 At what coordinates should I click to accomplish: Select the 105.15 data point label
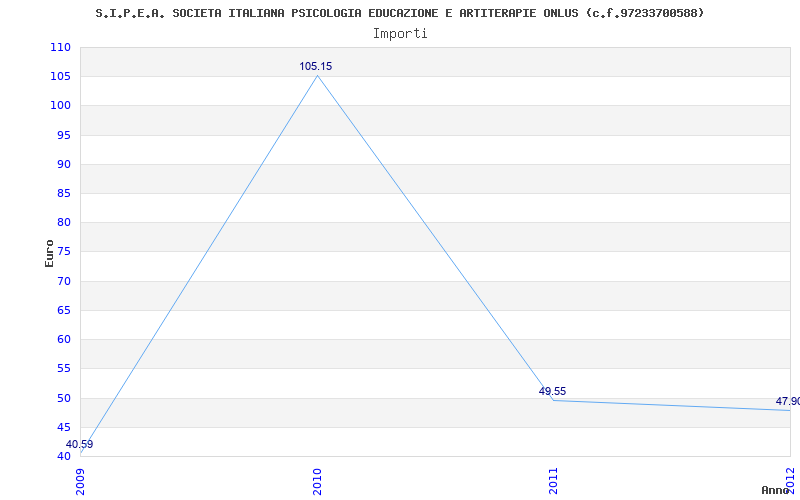coord(315,66)
